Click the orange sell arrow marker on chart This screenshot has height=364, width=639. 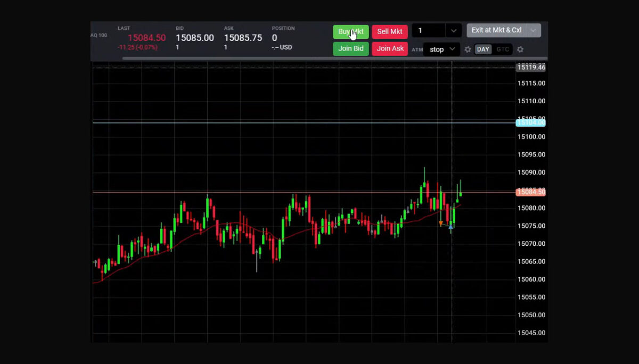tap(441, 222)
